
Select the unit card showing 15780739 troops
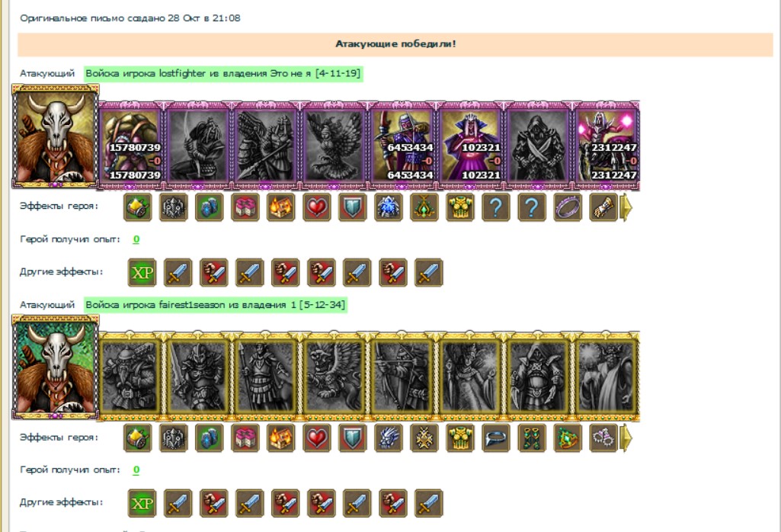point(131,146)
